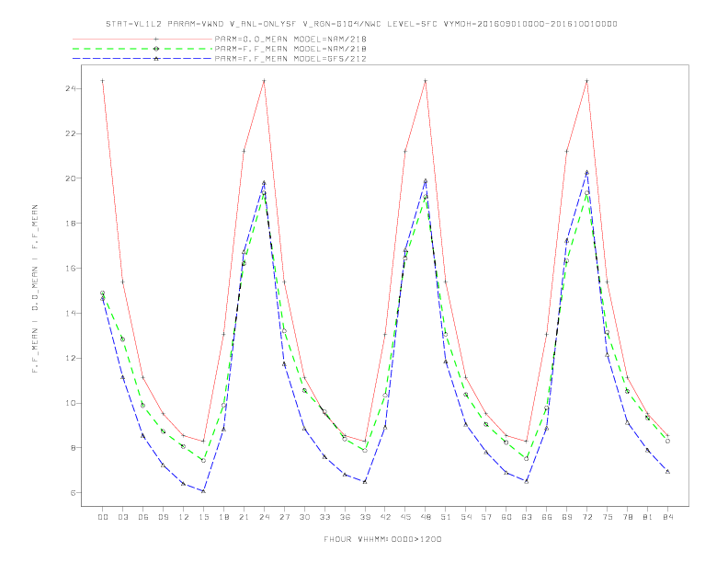
Task: Click y-axis tick label 16
Action: [71, 268]
